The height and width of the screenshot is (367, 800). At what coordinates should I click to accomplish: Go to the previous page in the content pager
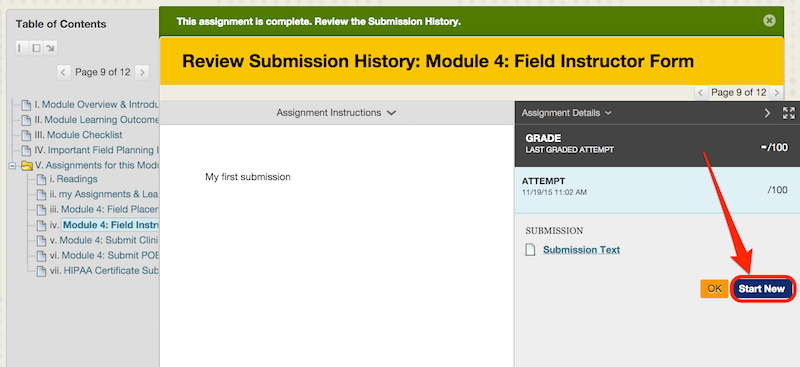click(x=701, y=92)
